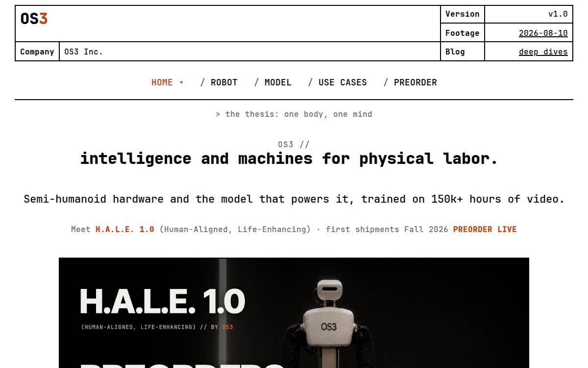
Task: Open the H.A.L.E. 1.0 text link
Action: pyautogui.click(x=125, y=229)
